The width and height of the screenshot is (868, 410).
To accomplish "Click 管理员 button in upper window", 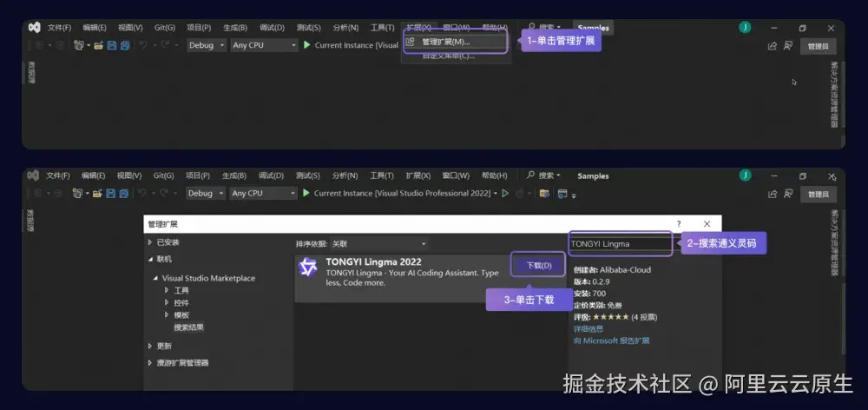I will click(x=819, y=47).
